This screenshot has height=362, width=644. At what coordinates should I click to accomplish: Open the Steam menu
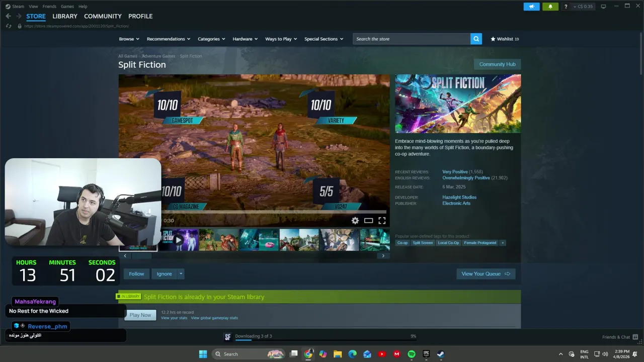point(18,7)
